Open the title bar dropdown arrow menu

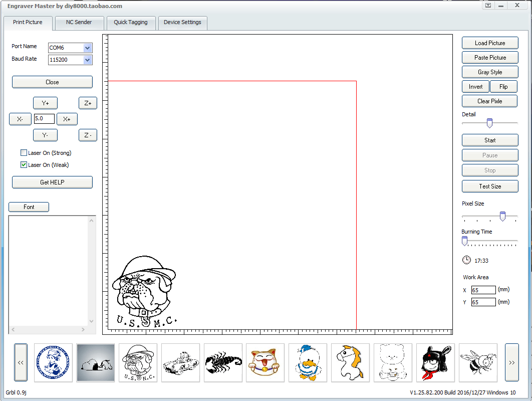[x=488, y=6]
